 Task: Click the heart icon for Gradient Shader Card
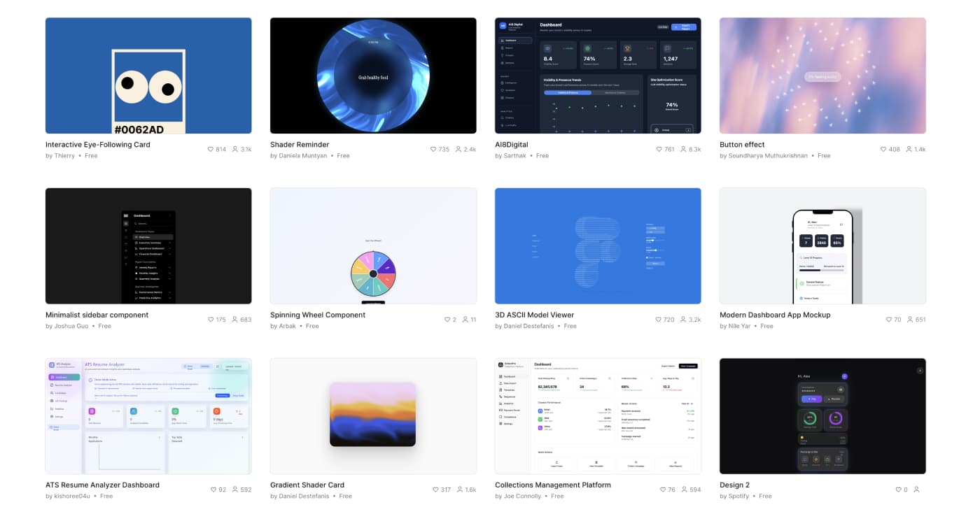coord(435,490)
